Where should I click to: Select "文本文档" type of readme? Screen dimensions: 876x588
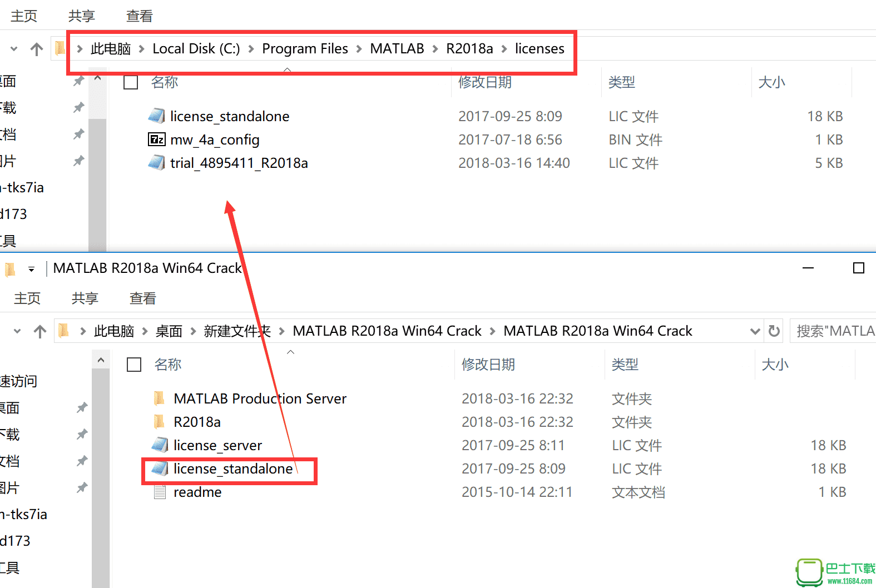pos(639,492)
